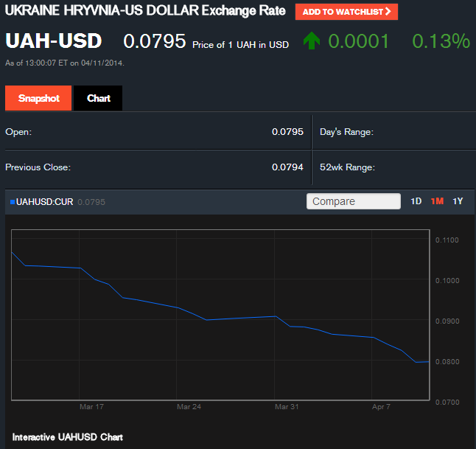The width and height of the screenshot is (476, 449).
Task: Select the 1Y chart range
Action: 458,201
